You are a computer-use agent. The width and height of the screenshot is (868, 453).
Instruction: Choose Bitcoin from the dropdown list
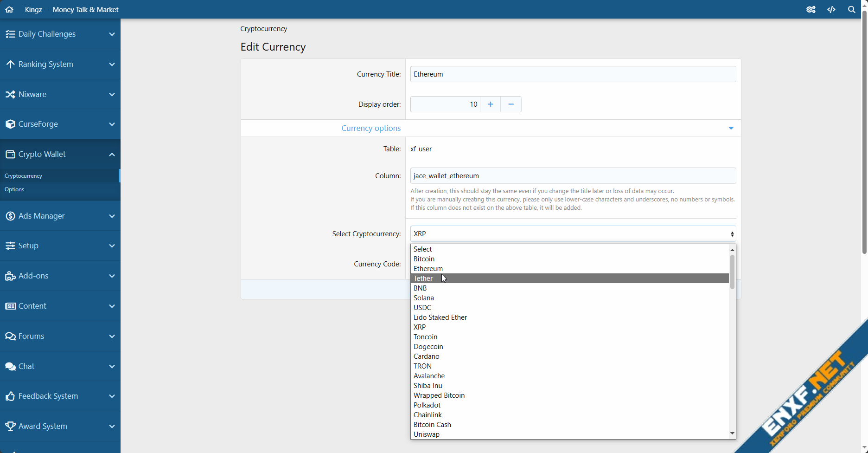(x=569, y=259)
